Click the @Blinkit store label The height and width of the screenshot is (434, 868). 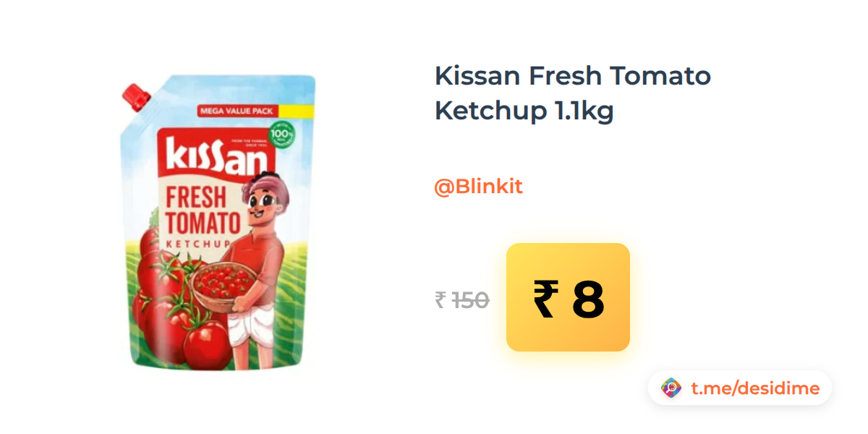478,187
